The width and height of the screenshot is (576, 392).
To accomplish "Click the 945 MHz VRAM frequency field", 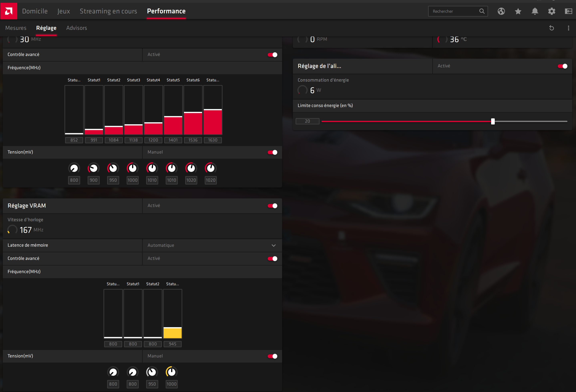I will (x=173, y=344).
